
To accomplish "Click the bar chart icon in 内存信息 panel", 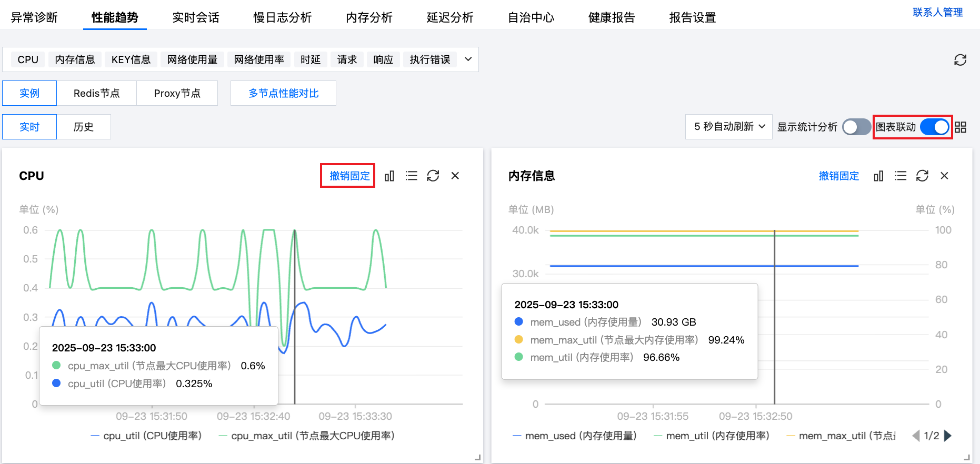I will tap(878, 176).
